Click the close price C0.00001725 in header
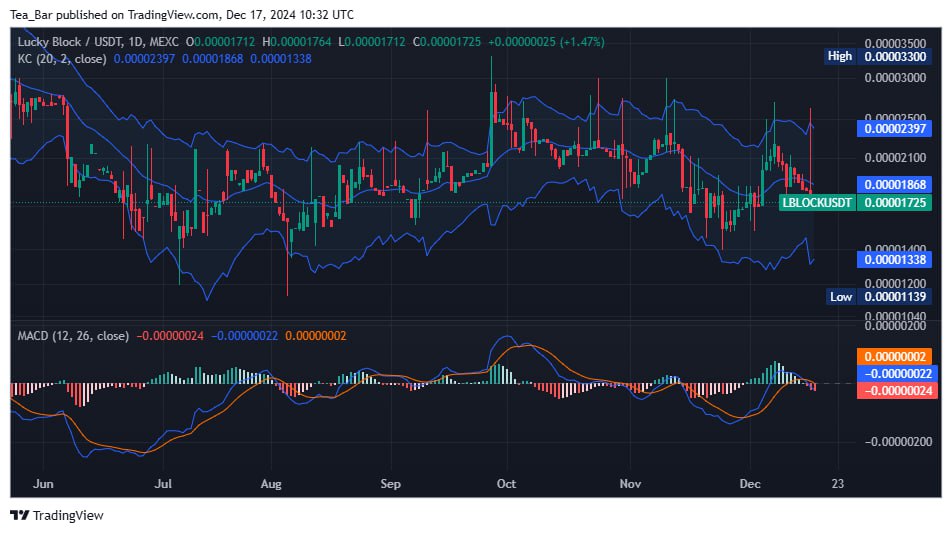The height and width of the screenshot is (533, 952). pos(447,42)
